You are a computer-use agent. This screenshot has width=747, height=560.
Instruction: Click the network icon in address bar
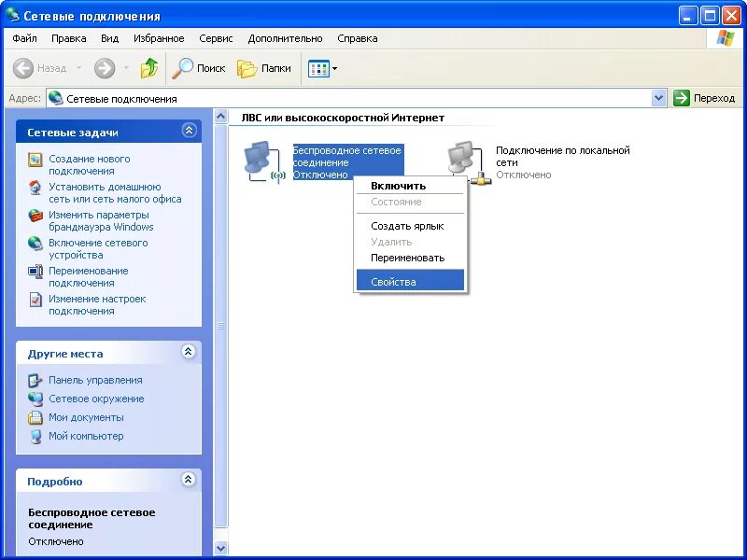pyautogui.click(x=56, y=98)
